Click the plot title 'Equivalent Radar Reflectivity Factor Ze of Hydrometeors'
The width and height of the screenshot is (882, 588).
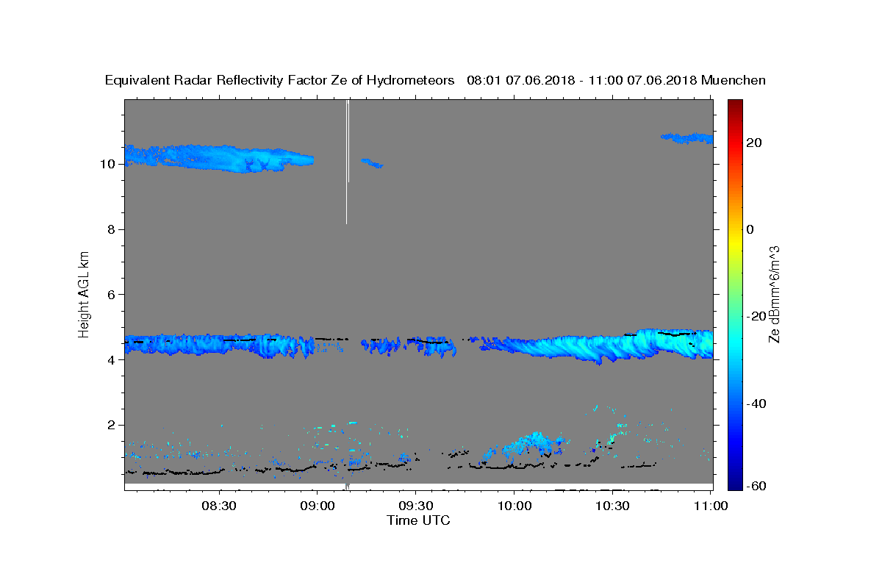click(279, 81)
